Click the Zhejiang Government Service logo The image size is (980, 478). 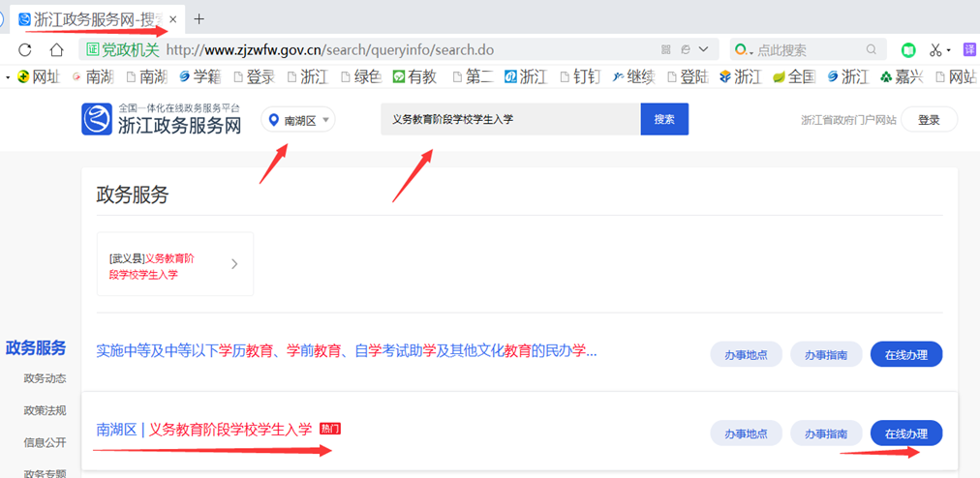[162, 119]
